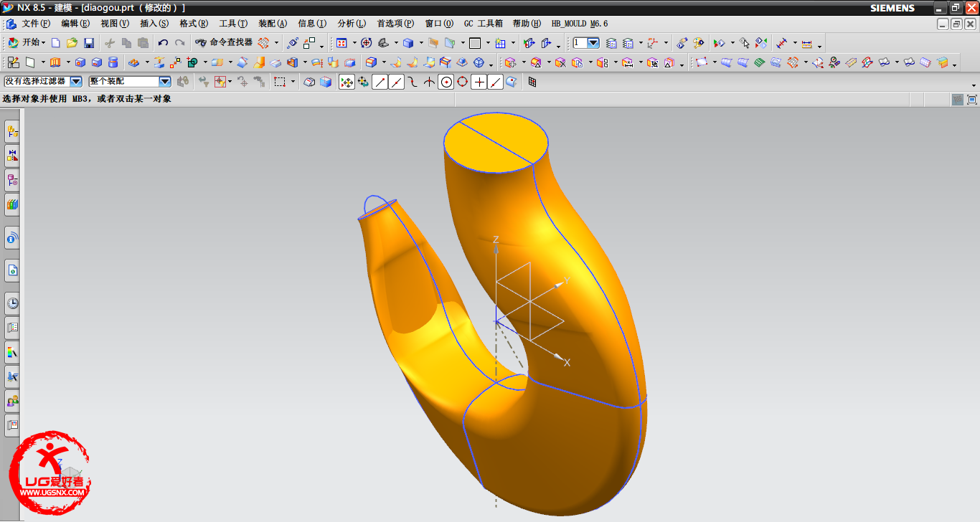This screenshot has width=980, height=522.
Task: Open a part file with the folder icon
Action: (72, 43)
